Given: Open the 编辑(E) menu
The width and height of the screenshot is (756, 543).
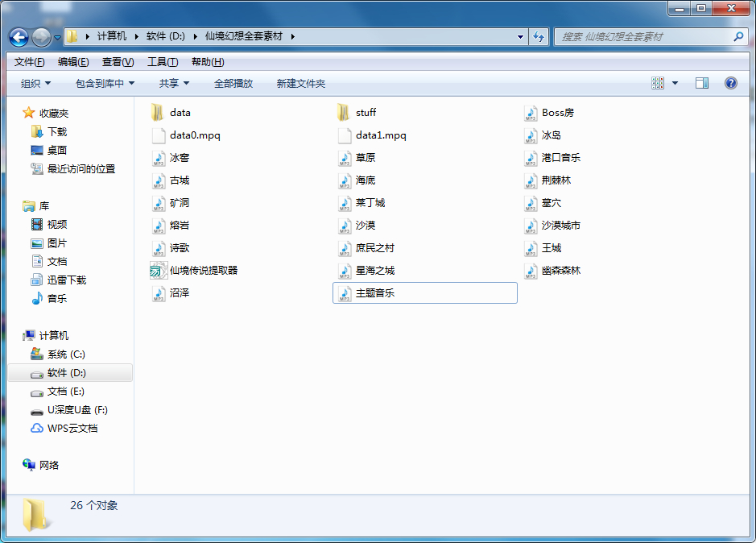Looking at the screenshot, I should 73,62.
